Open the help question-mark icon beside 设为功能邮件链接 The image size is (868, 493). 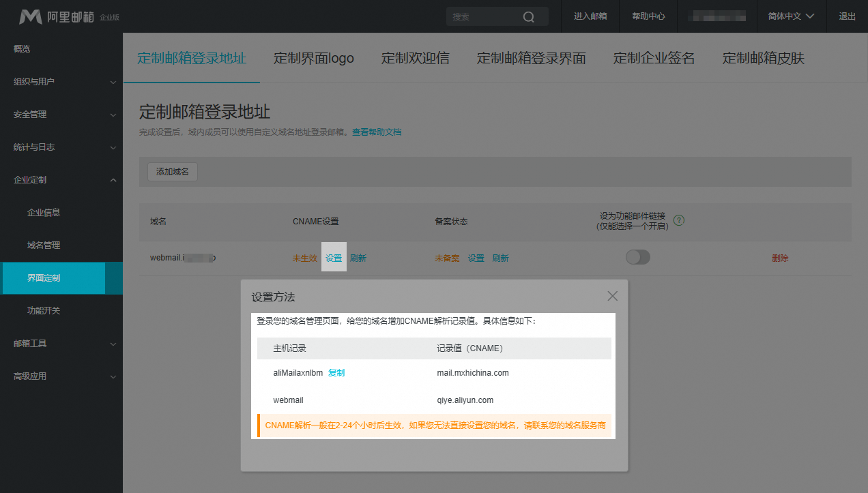coord(678,220)
